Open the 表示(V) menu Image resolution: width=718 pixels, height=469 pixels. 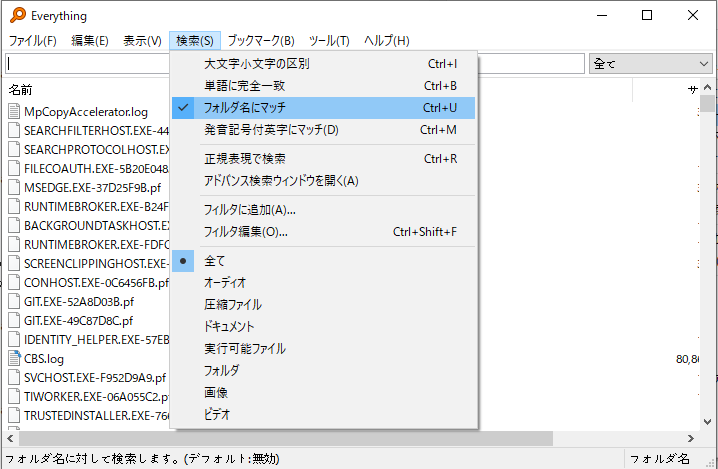(142, 41)
